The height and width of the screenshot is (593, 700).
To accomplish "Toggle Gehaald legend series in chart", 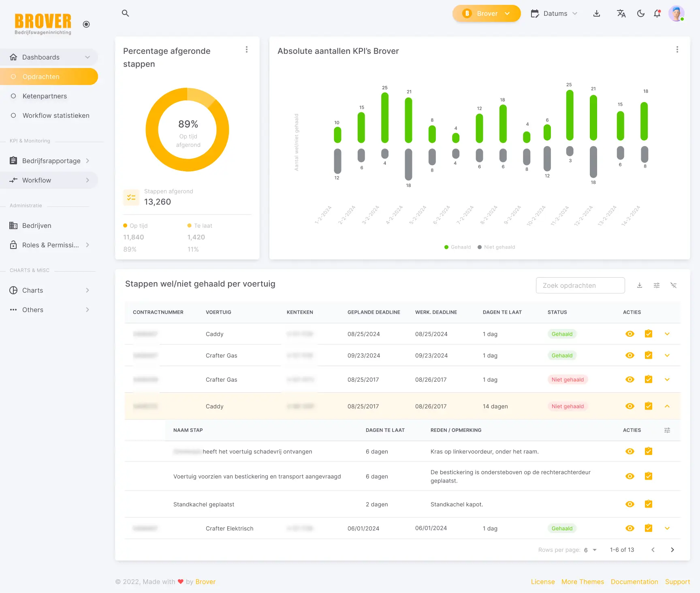I will [x=457, y=247].
